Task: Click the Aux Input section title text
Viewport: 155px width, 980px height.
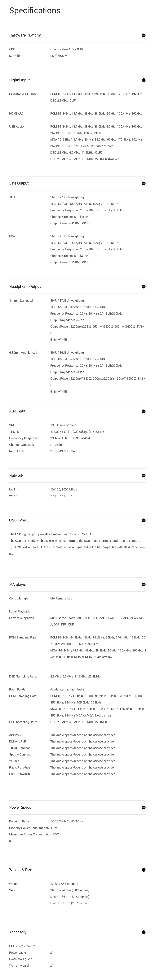Action: (x=18, y=411)
